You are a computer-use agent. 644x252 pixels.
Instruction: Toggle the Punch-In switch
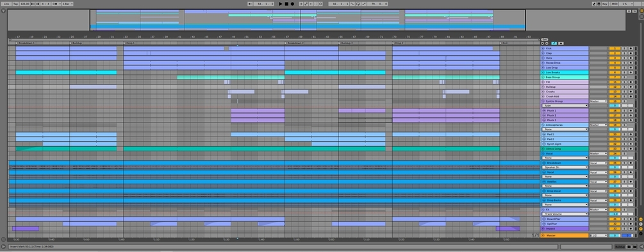(x=352, y=4)
